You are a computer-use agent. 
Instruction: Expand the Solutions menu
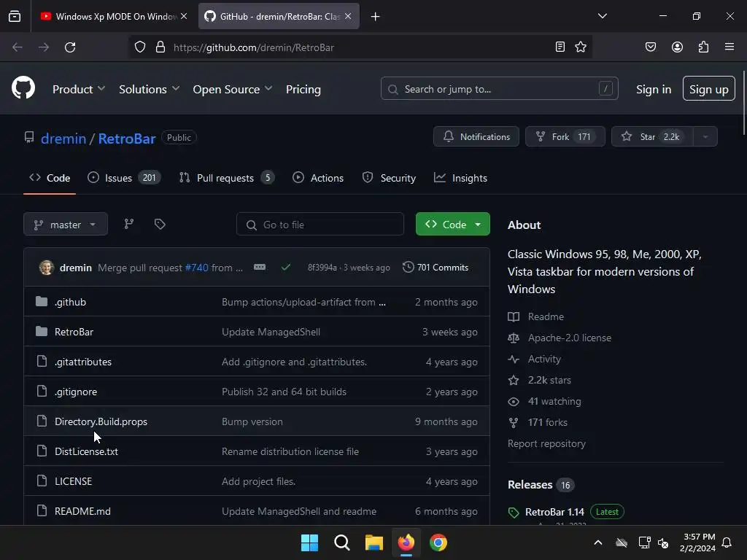149,89
